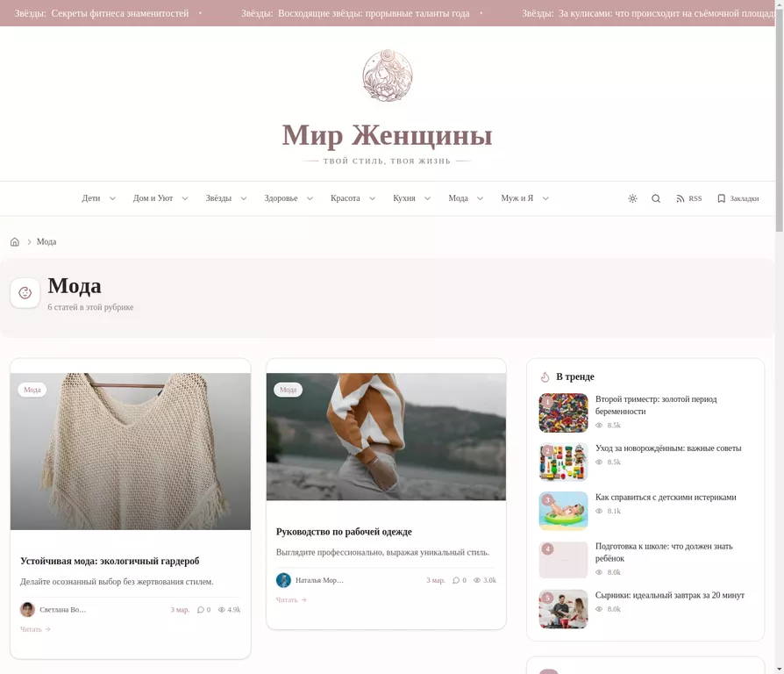784x674 pixels.
Task: Click the Мир Женщины round logo
Action: (388, 75)
